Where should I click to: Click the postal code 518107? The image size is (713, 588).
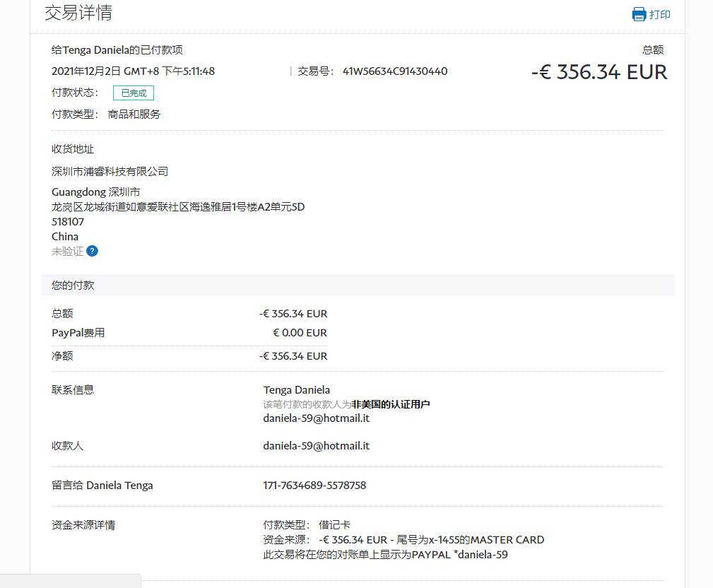click(68, 221)
